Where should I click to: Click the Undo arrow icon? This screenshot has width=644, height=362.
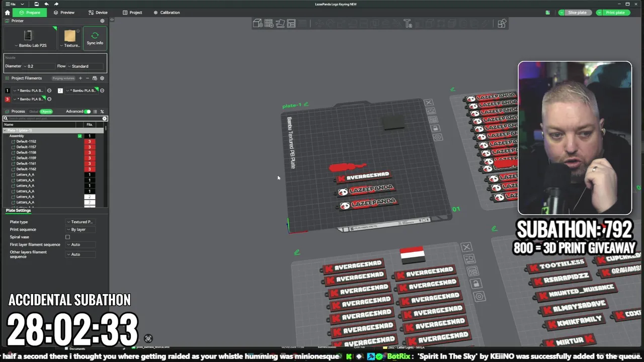pyautogui.click(x=47, y=4)
